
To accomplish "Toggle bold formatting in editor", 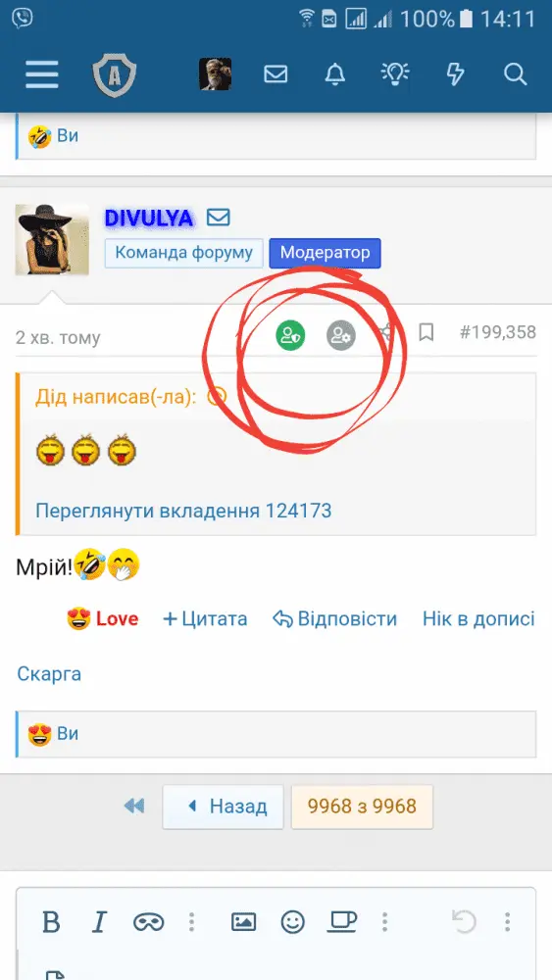I will (51, 922).
